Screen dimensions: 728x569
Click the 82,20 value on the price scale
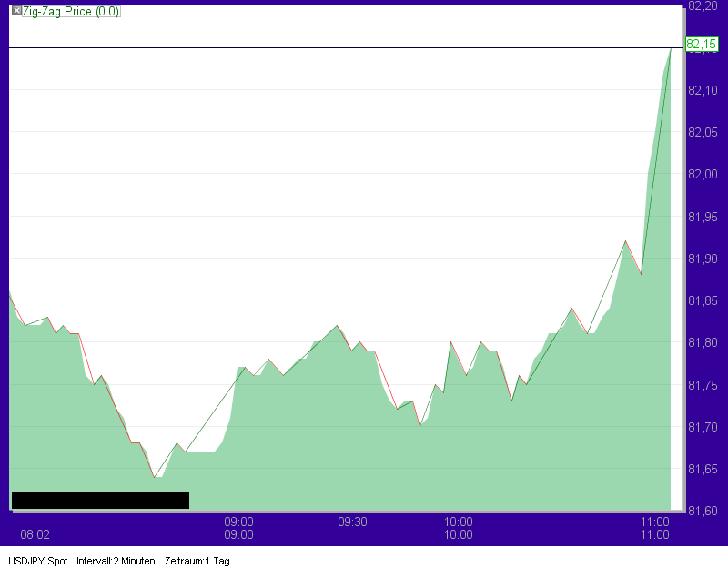point(703,8)
